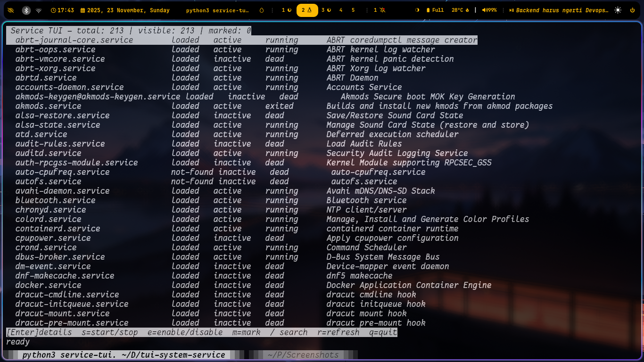The width and height of the screenshot is (644, 362).
Task: Switch to workspace 3
Action: [326, 10]
